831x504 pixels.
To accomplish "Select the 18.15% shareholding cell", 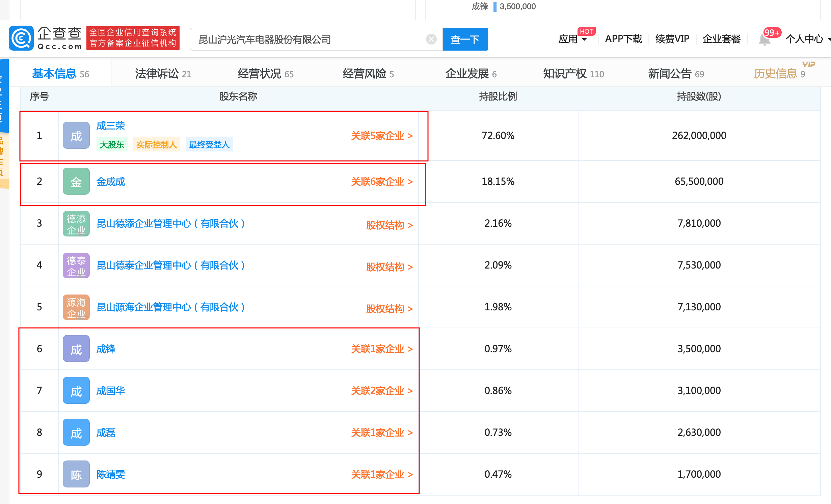I will 498,181.
